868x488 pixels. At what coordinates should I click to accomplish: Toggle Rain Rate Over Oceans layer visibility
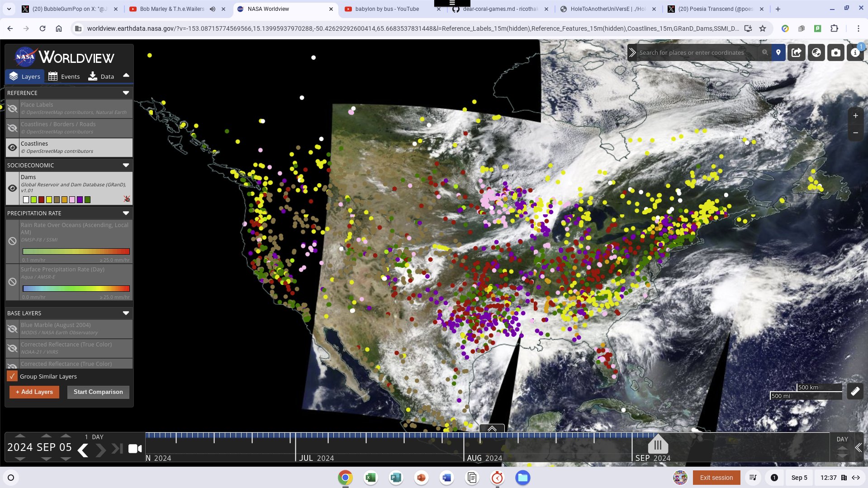coord(12,241)
